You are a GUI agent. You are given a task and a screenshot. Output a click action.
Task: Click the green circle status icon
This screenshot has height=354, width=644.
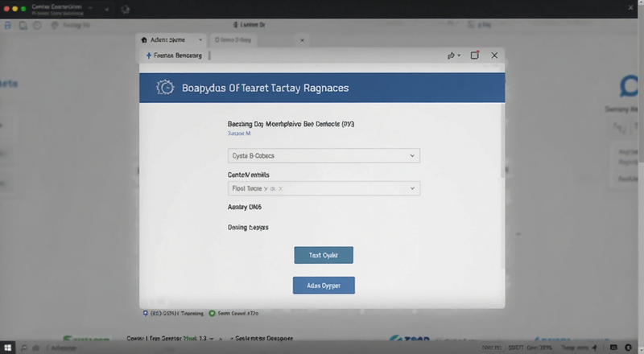click(212, 313)
